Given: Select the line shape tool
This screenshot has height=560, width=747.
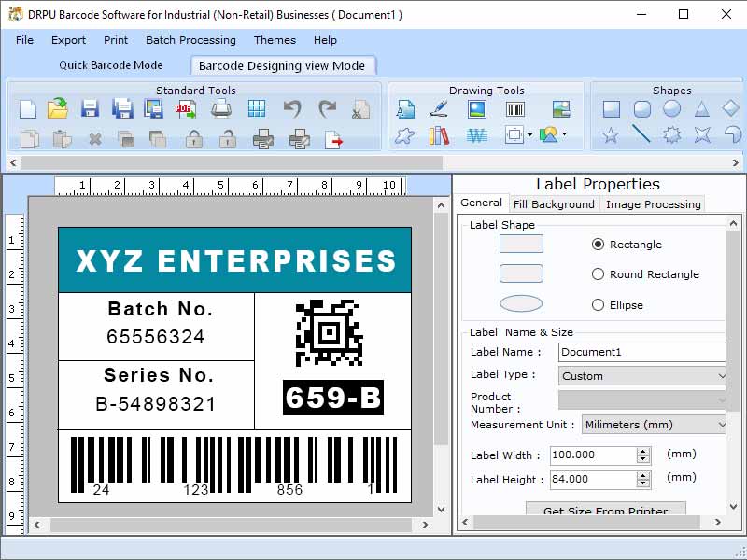Looking at the screenshot, I should coord(642,134).
